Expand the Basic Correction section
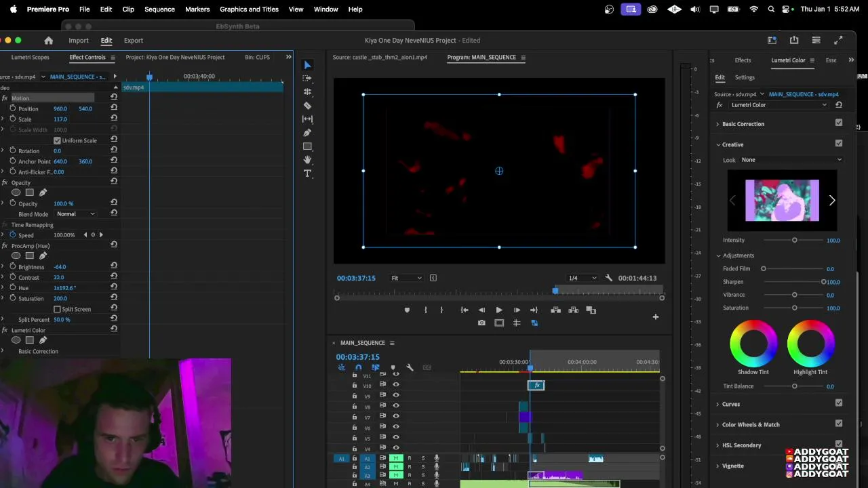 [717, 124]
